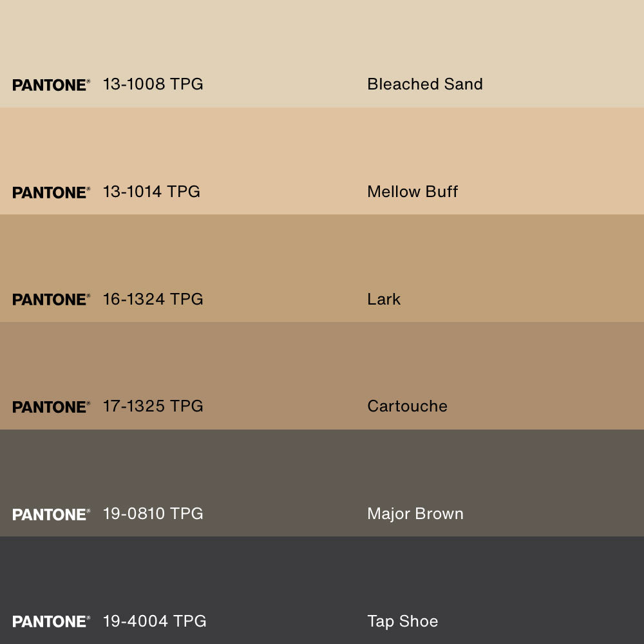Select the 19-4004 TPG code text

pyautogui.click(x=155, y=621)
